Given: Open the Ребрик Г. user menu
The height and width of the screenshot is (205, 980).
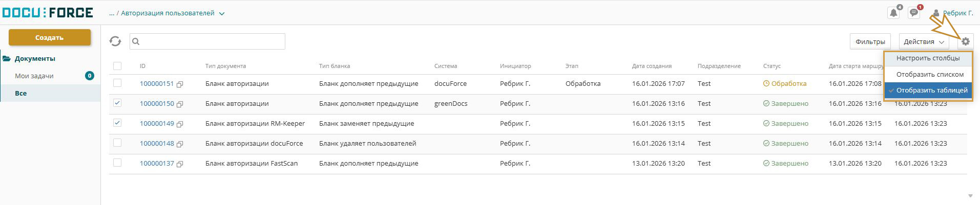Looking at the screenshot, I should click(x=953, y=13).
